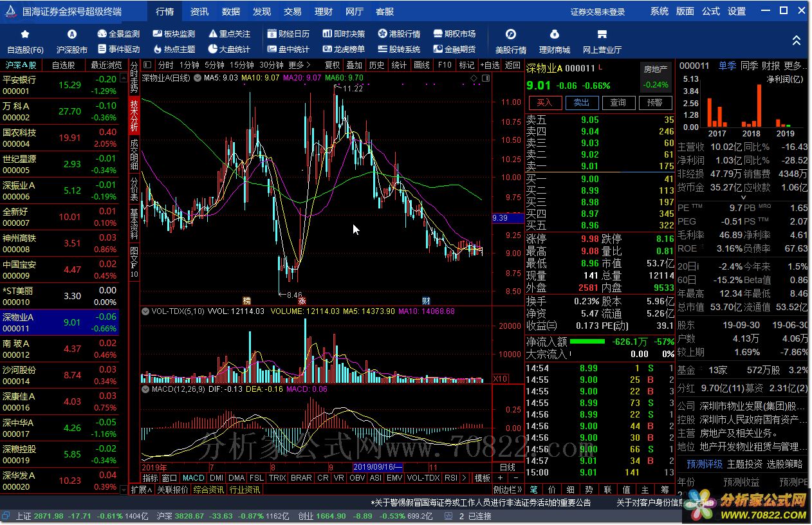Open 即时决策 in the toolbar
The image size is (812, 525).
coord(344,34)
